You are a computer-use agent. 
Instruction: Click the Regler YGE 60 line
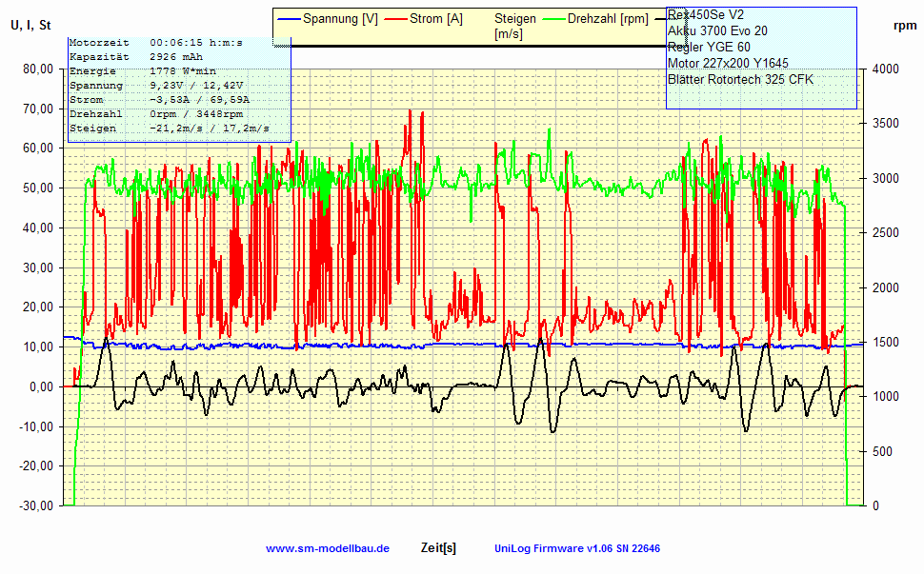pos(709,47)
